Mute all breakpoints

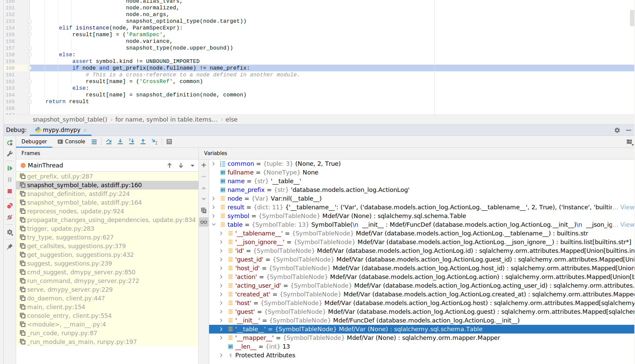10,217
